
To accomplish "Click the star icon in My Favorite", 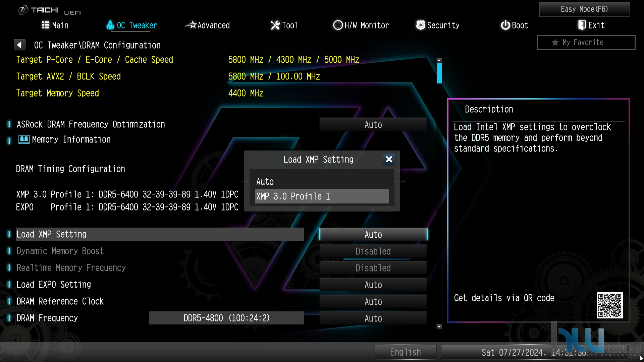I will (x=555, y=43).
